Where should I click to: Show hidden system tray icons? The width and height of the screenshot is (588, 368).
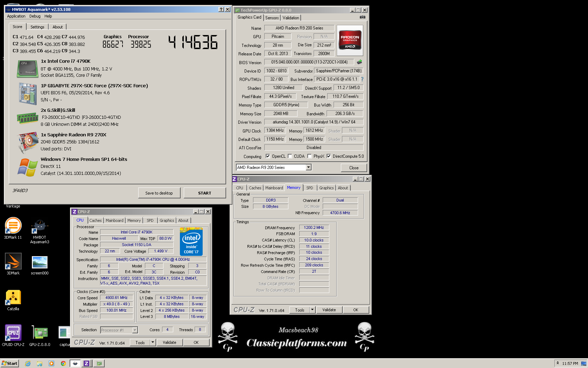click(558, 363)
